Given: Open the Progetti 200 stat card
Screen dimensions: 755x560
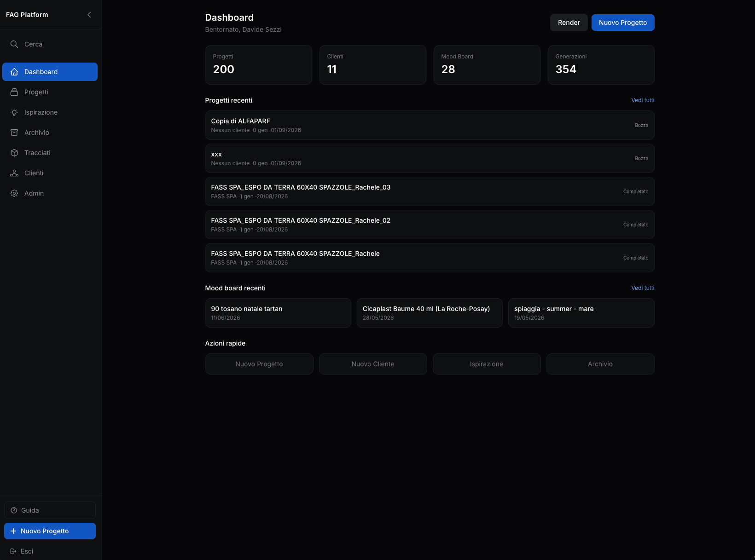Looking at the screenshot, I should (x=259, y=65).
